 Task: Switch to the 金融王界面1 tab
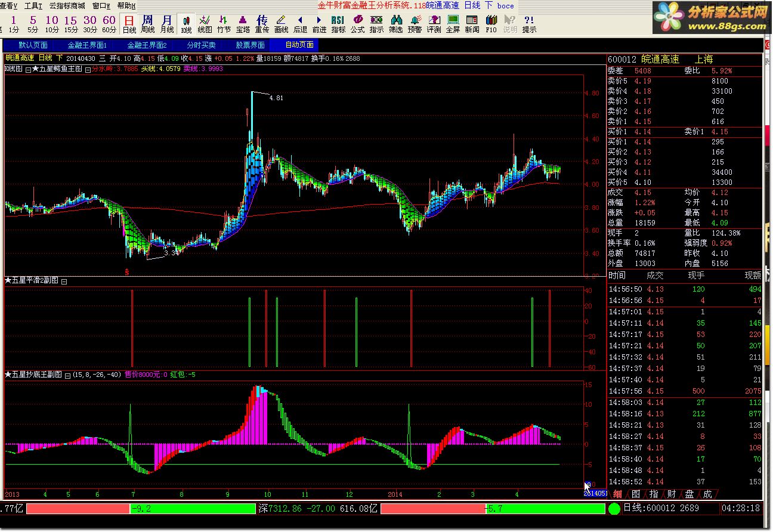[87, 45]
